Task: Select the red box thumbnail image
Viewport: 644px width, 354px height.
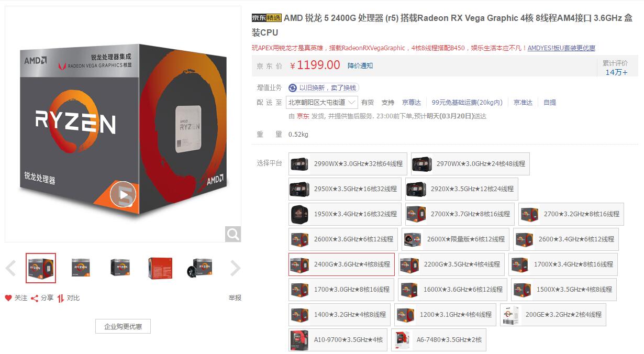Action: tap(160, 268)
